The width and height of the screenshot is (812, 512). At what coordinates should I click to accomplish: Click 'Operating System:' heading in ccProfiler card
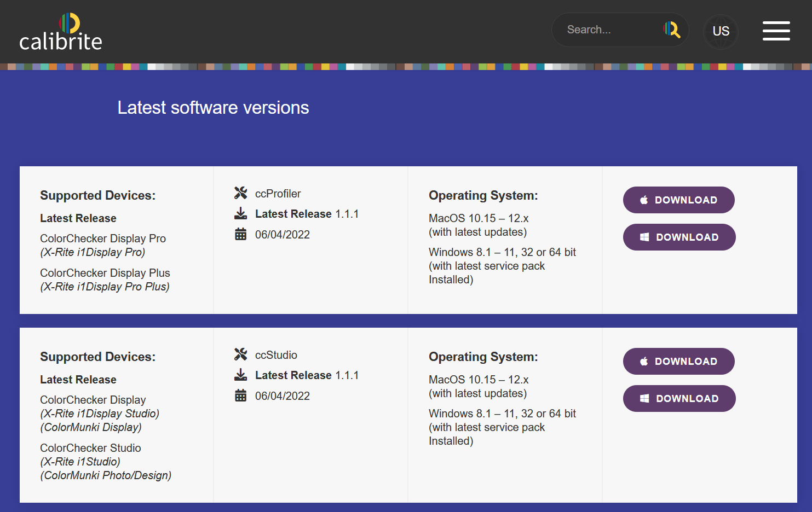tap(483, 195)
